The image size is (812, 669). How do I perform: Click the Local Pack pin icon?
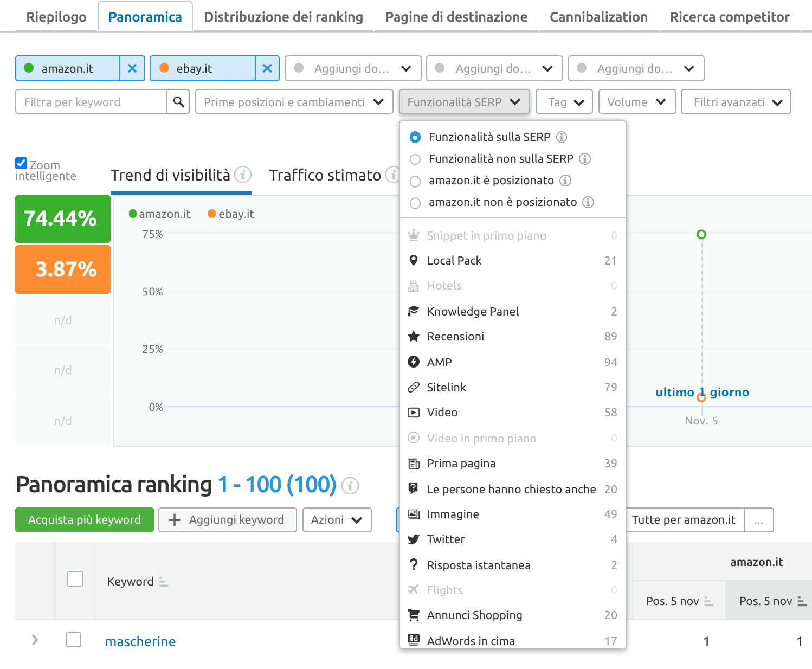[414, 260]
